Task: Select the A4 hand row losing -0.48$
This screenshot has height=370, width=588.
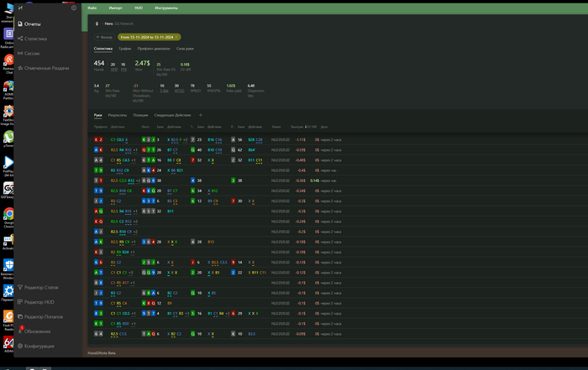Action: pos(338,160)
